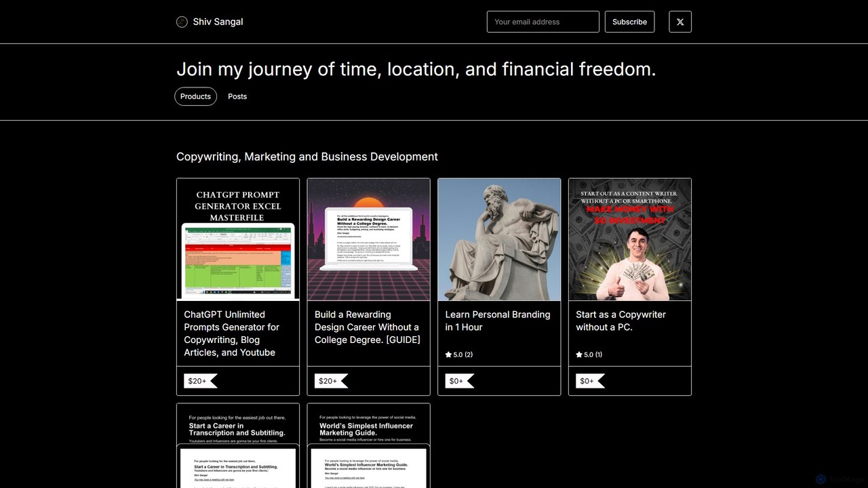
Task: Click the round avatar beside Shiv Sangal
Action: coord(182,22)
